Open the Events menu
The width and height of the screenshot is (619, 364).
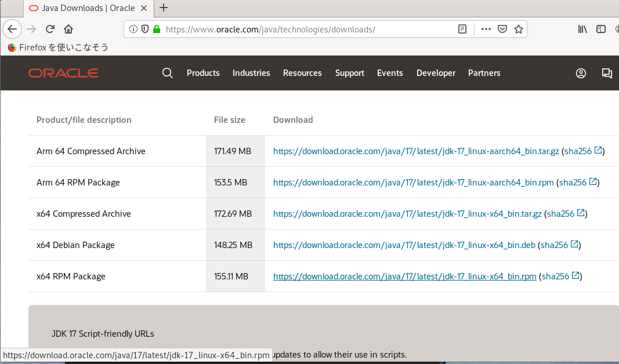tap(390, 73)
